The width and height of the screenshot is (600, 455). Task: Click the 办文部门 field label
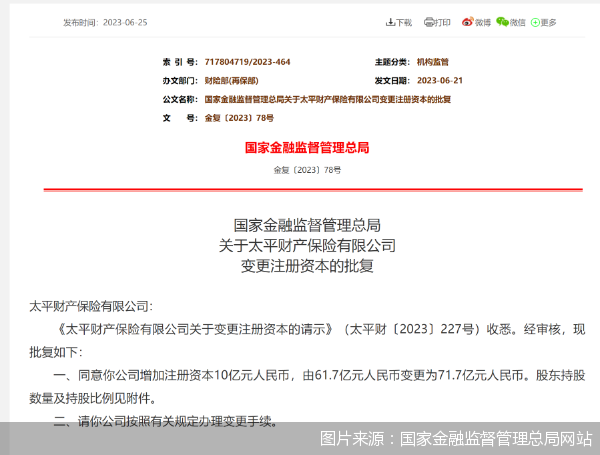(180, 81)
